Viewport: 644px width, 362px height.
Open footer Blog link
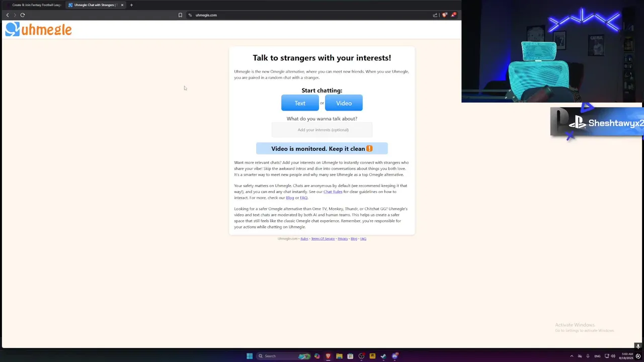pos(354,239)
